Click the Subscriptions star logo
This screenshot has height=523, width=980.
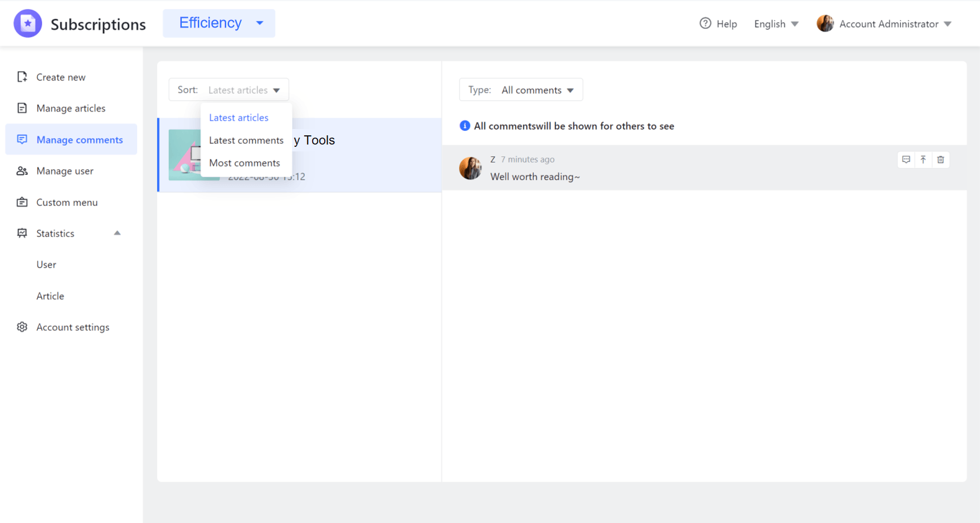coord(28,23)
